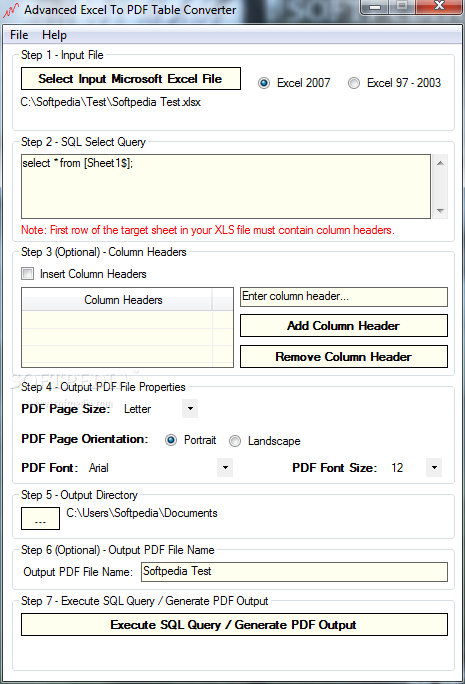The width and height of the screenshot is (465, 684).
Task: Click the Output PDF File Name field
Action: (294, 572)
